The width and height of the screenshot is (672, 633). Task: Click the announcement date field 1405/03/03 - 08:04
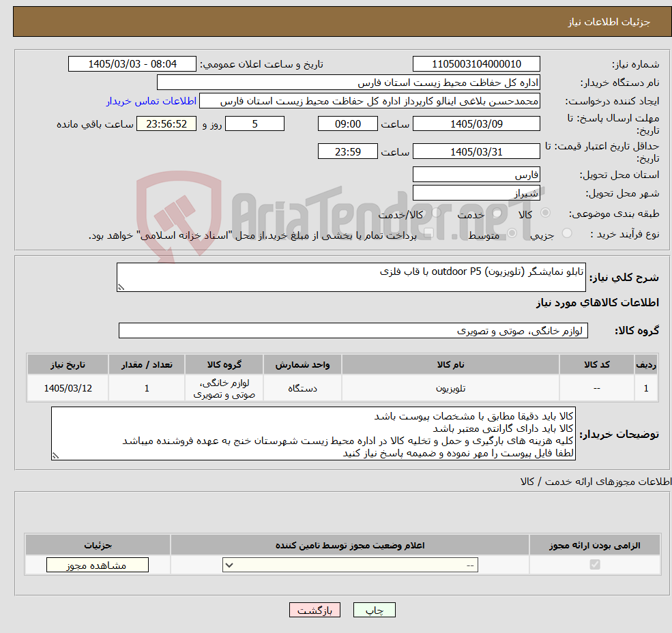(x=132, y=64)
